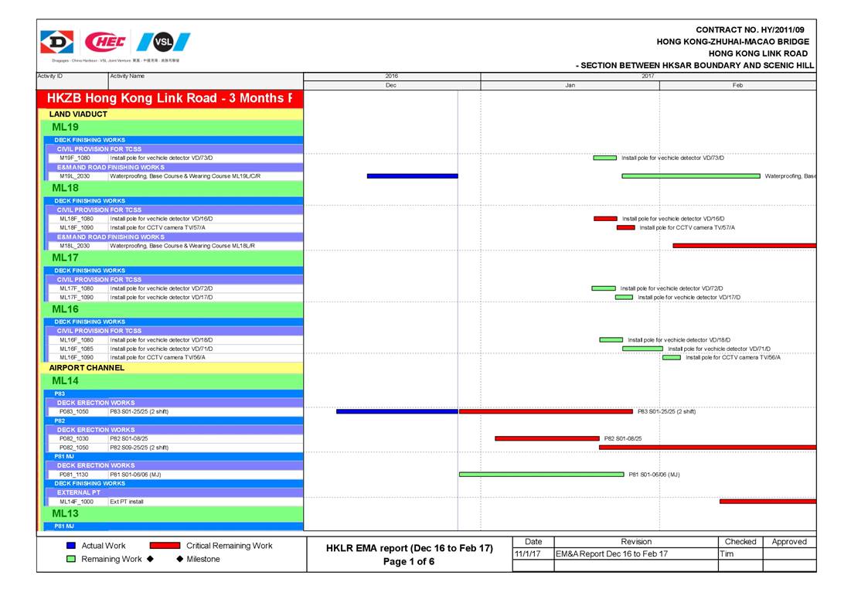Viewport: 868px width, 613px height.
Task: Click activity ID ML16F_1085
Action: tap(77, 349)
